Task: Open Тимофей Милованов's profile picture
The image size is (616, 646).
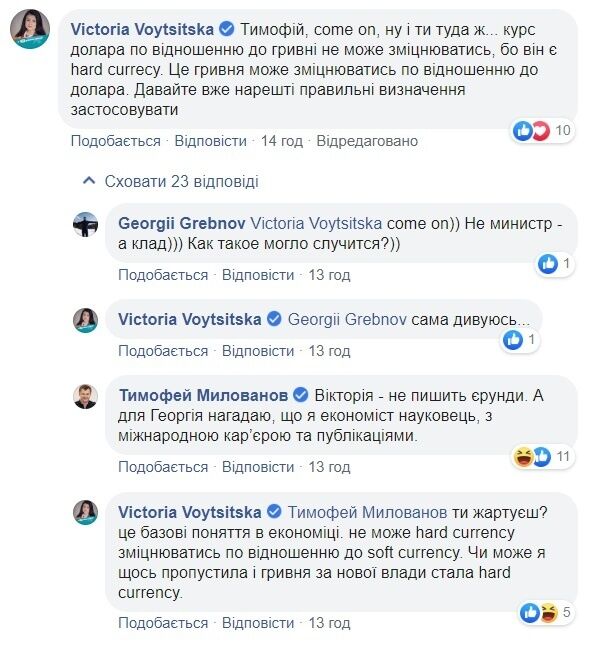Action: 86,396
